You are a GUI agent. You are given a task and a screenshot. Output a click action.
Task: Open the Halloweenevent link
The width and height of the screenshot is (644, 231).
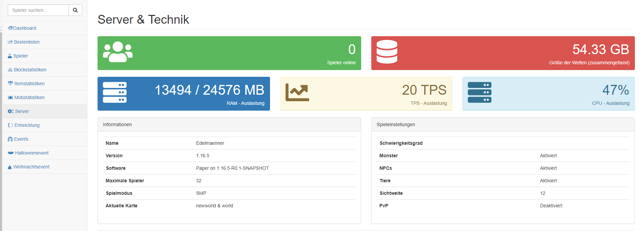coord(32,153)
